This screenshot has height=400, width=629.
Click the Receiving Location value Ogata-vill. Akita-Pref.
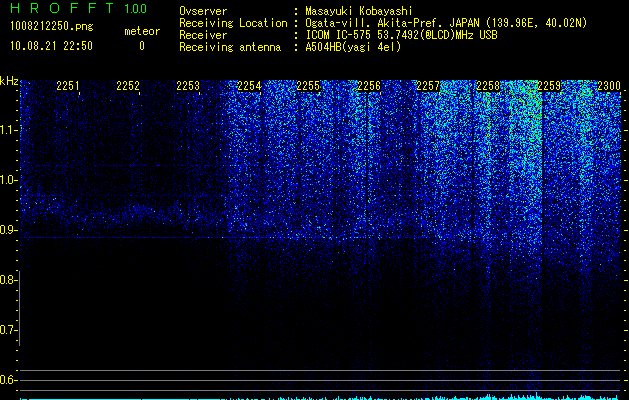(x=373, y=23)
